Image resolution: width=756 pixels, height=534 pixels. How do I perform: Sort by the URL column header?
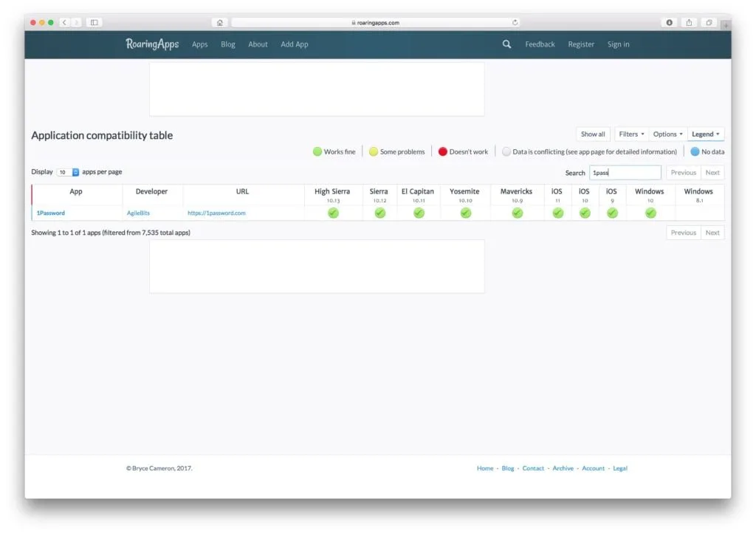[x=242, y=195]
